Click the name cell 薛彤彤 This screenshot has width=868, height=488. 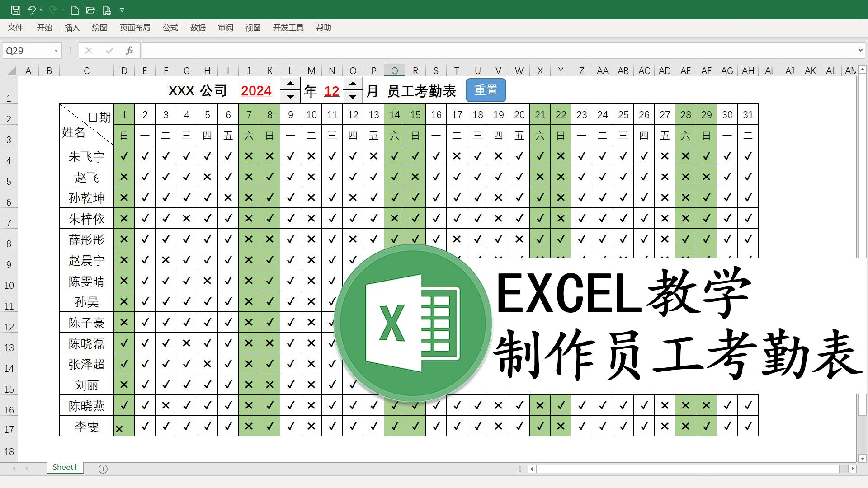(x=86, y=239)
